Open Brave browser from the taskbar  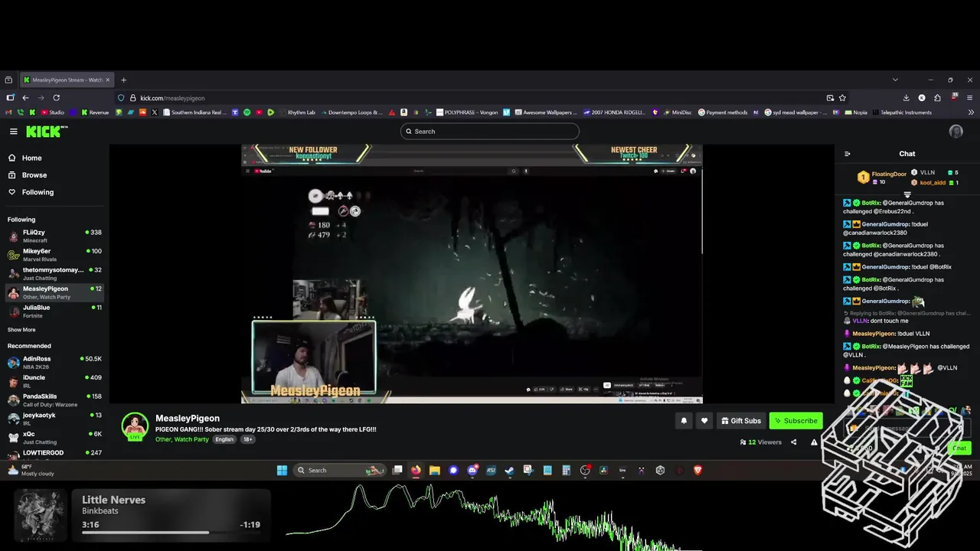(697, 470)
